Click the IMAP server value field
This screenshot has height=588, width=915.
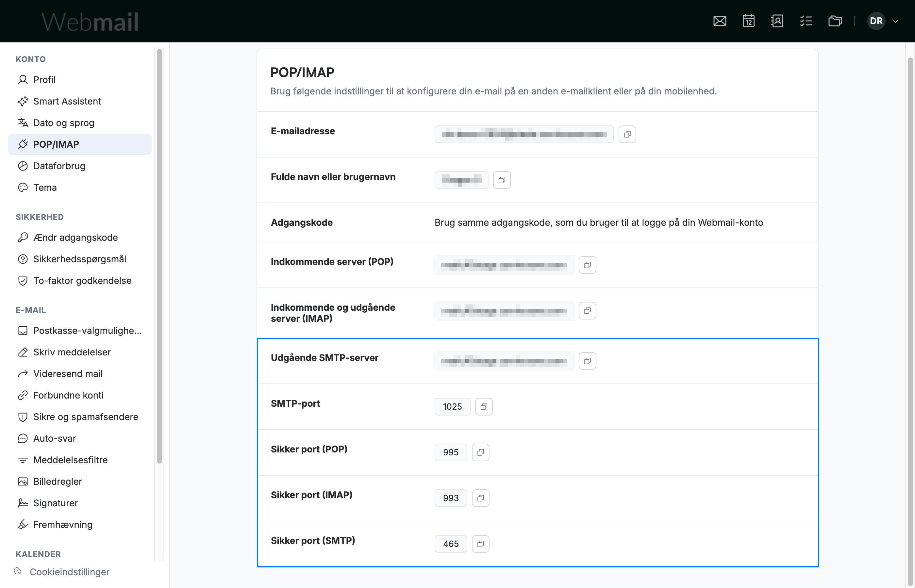[504, 311]
